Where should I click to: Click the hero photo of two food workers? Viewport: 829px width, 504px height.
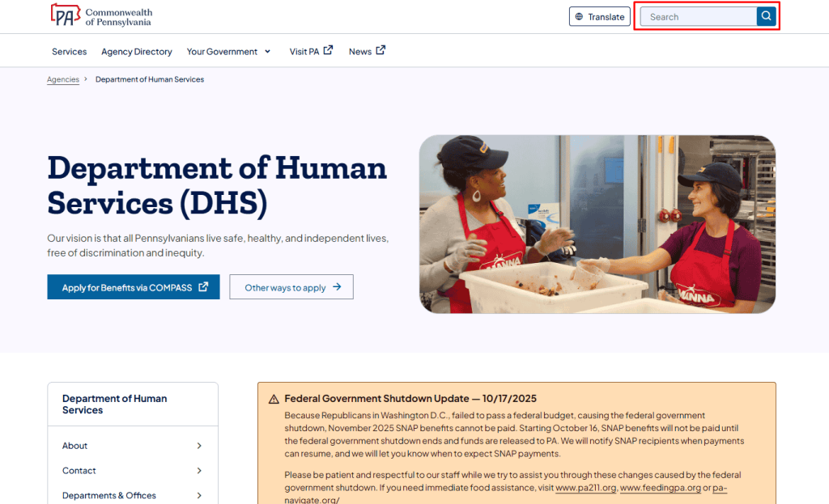pos(597,224)
